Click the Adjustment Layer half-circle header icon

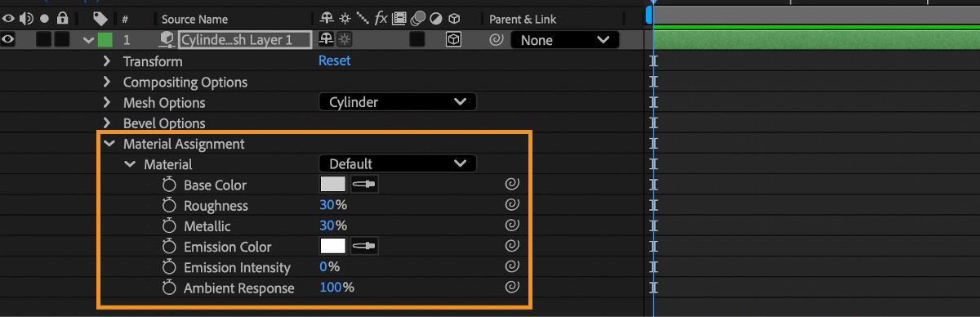pos(436,18)
